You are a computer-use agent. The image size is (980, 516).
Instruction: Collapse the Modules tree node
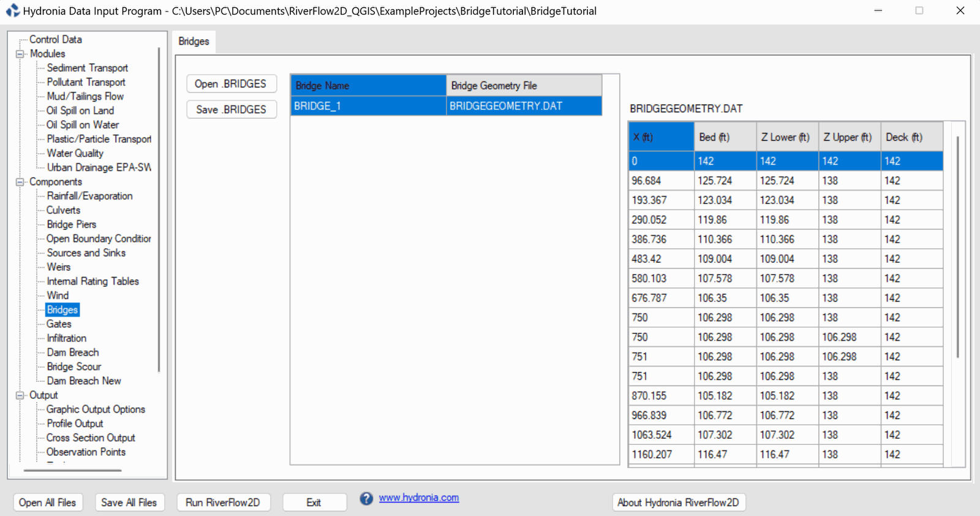[20, 54]
